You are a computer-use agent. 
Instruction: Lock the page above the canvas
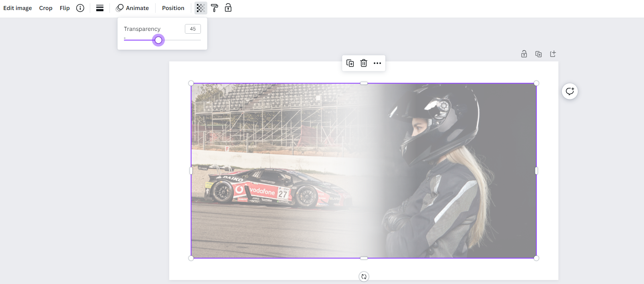click(524, 54)
